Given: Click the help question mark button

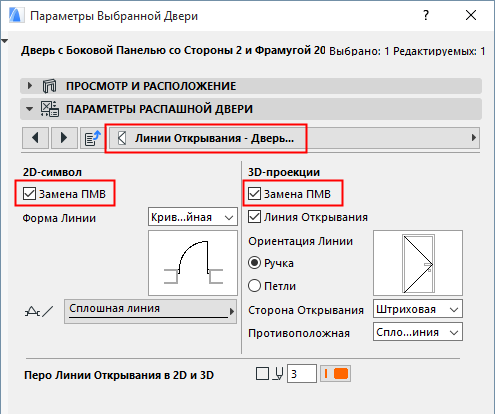Looking at the screenshot, I should coord(426,15).
